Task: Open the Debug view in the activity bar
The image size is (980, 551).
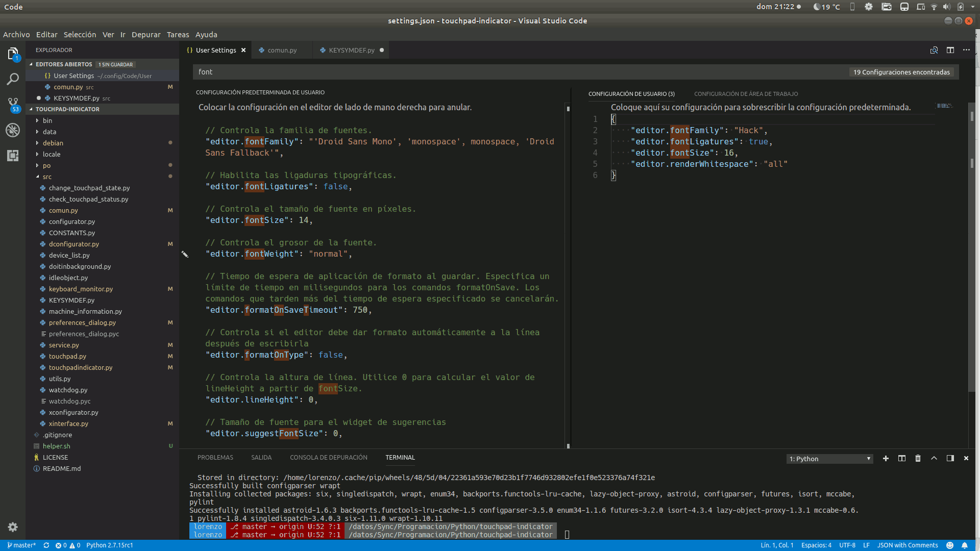Action: [x=13, y=130]
